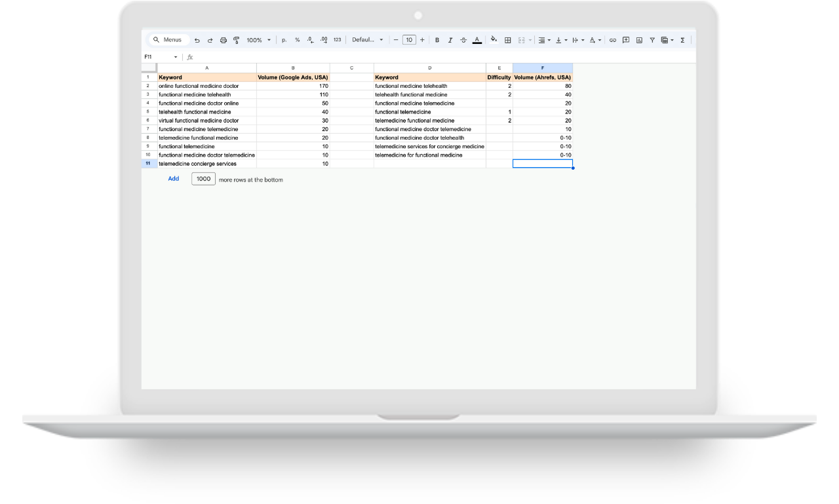
Task: Select the Volume (Ahrefs, USA) header cell
Action: pyautogui.click(x=542, y=77)
